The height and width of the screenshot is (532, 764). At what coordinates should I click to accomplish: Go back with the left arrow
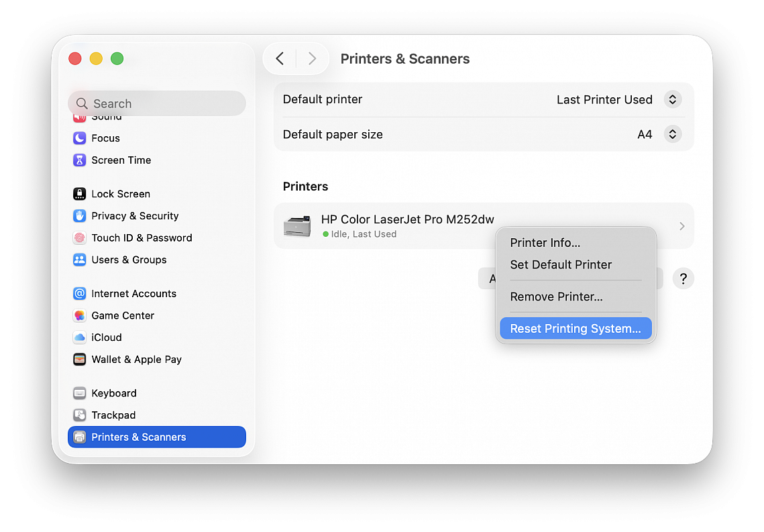point(280,59)
